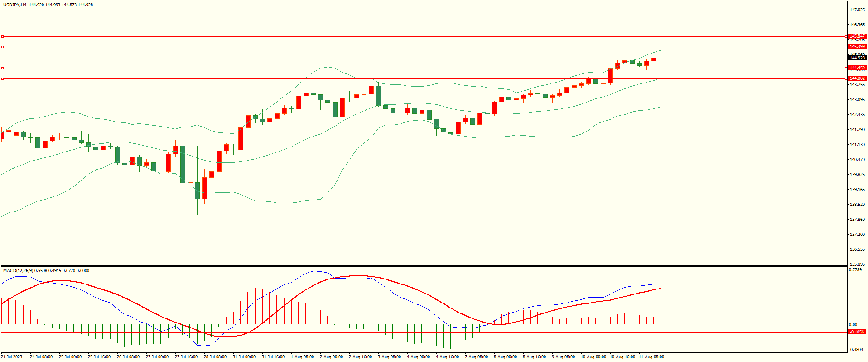Click the 24 Jul 08:00 time label
Screen dimensions: 868x362
(41, 357)
